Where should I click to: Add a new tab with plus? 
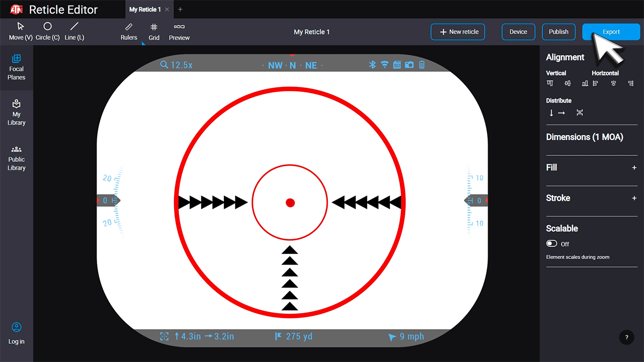[x=180, y=10]
